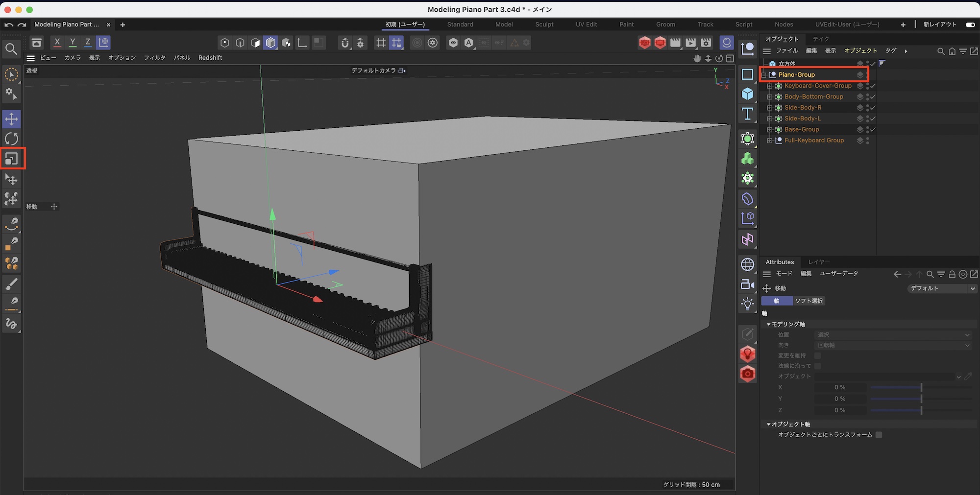Viewport: 980px width, 495px height.
Task: Toggle the X axis lock
Action: tap(57, 43)
